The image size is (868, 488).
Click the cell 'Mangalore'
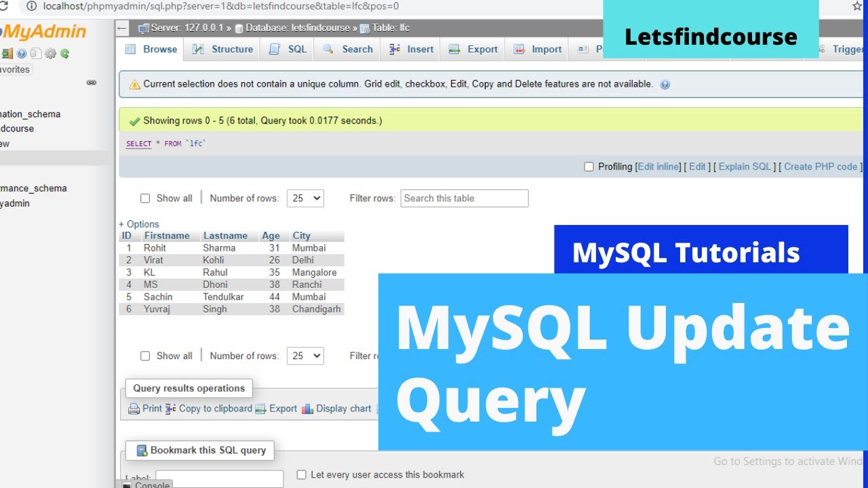(315, 272)
